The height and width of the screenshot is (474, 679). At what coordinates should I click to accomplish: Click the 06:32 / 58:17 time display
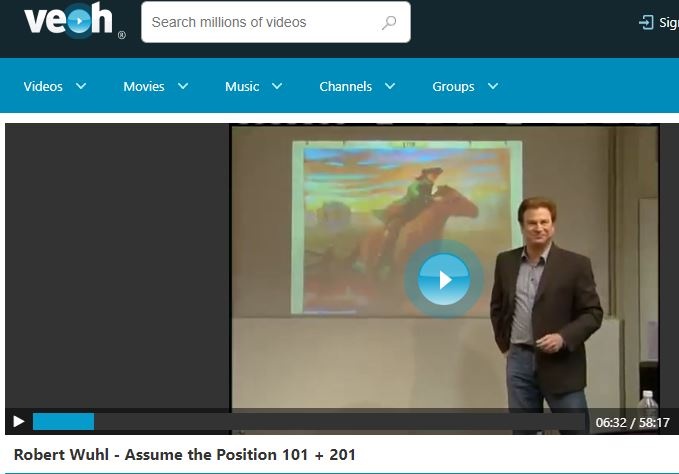point(632,422)
